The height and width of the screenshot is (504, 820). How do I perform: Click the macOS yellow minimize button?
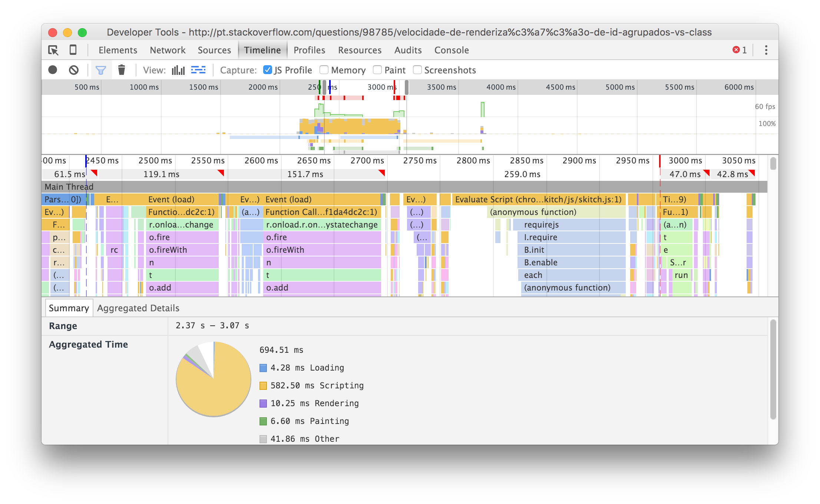pos(67,32)
